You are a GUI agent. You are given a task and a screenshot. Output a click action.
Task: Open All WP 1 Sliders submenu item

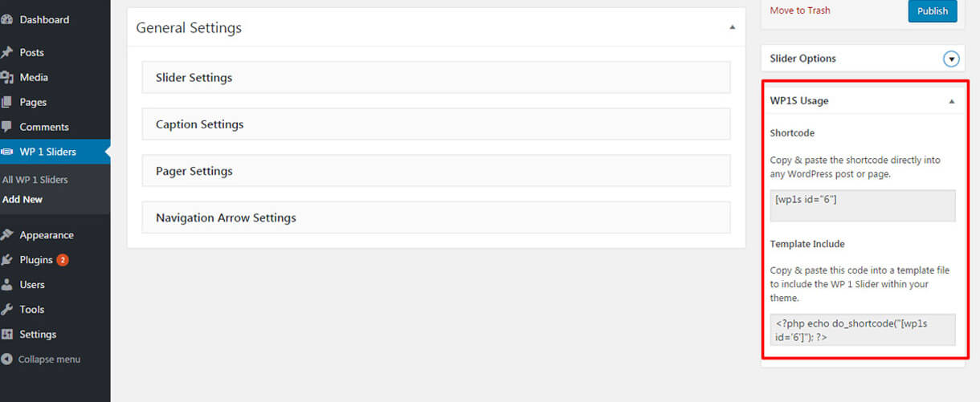click(x=35, y=180)
